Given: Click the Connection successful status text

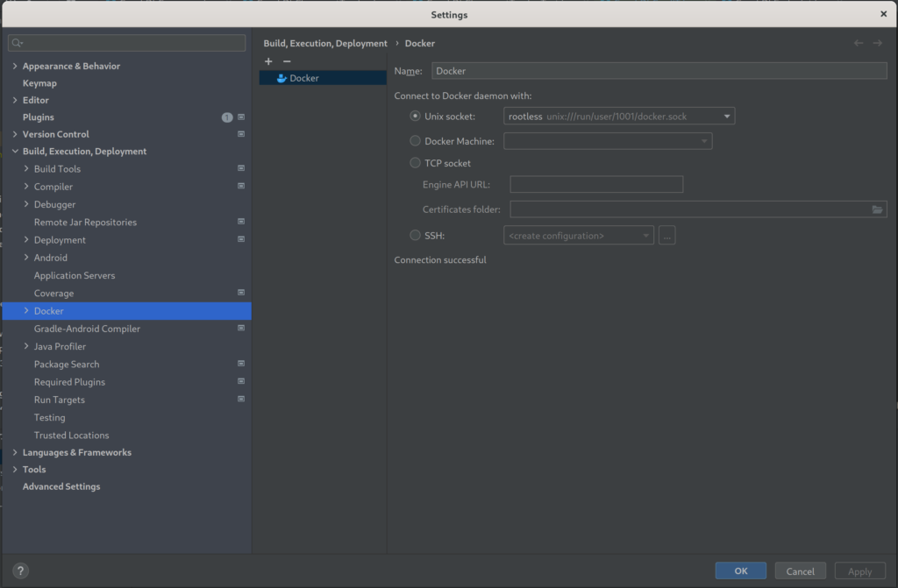Looking at the screenshot, I should pyautogui.click(x=440, y=260).
